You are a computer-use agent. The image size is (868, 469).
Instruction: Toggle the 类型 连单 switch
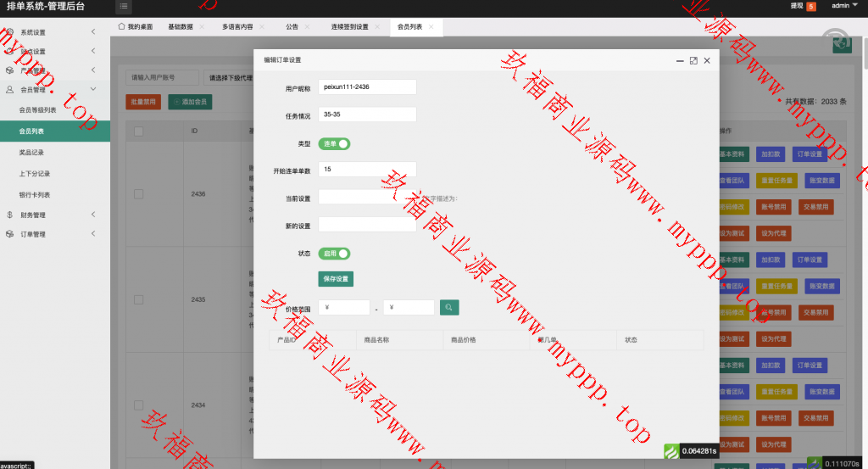coord(334,143)
